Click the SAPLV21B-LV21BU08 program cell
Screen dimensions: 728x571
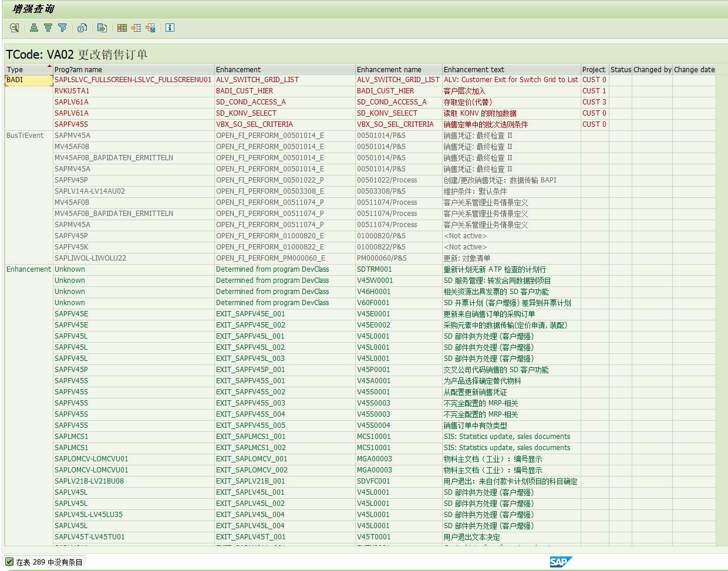click(133, 481)
